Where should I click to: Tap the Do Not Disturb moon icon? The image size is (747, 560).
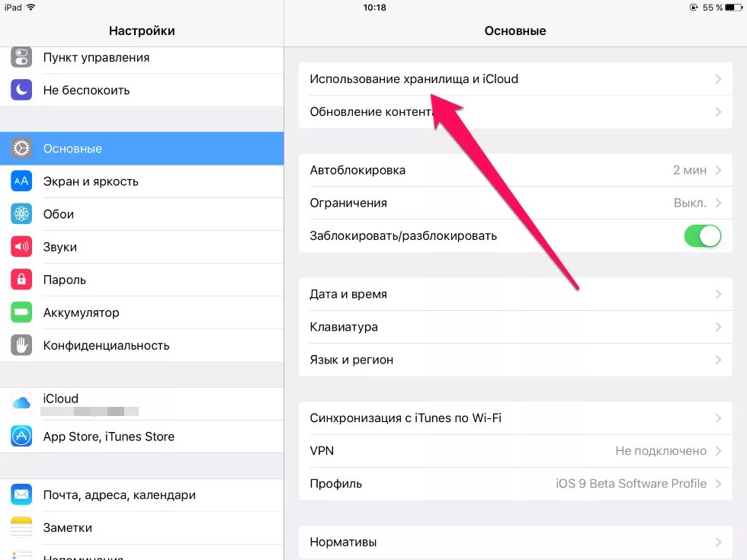click(21, 90)
